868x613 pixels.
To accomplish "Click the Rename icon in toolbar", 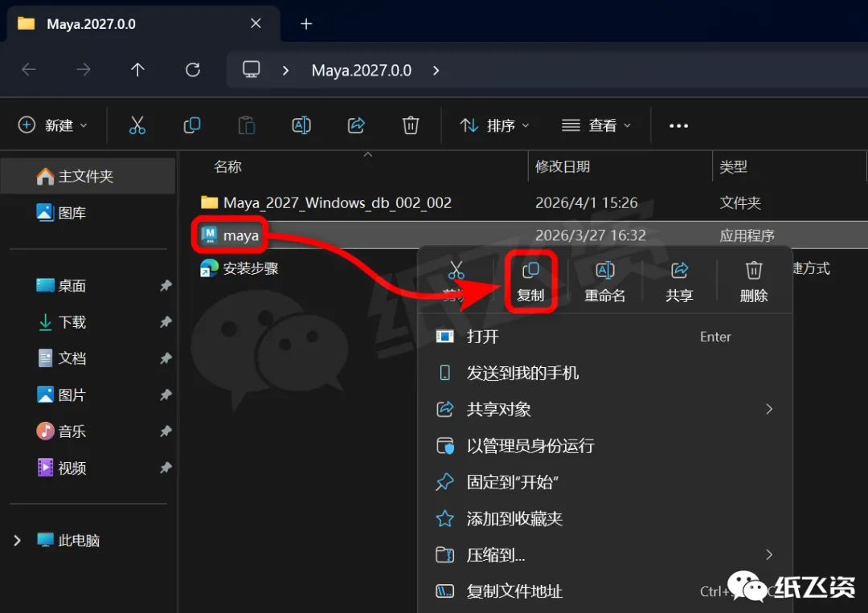I will [301, 125].
